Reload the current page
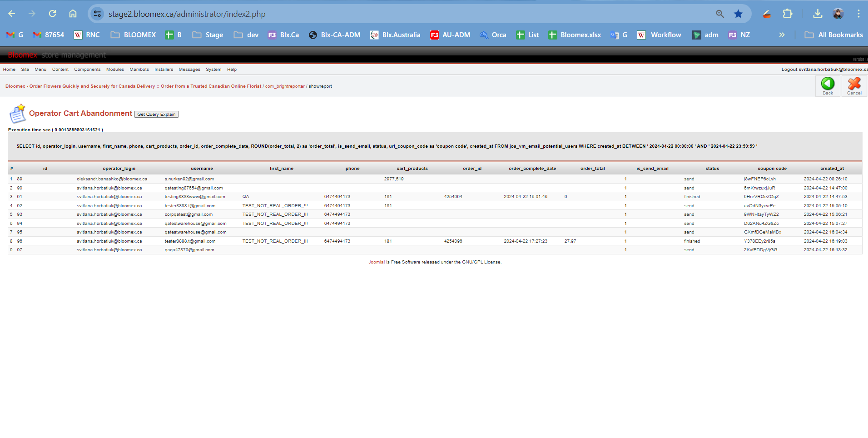The image size is (868, 438). click(52, 14)
